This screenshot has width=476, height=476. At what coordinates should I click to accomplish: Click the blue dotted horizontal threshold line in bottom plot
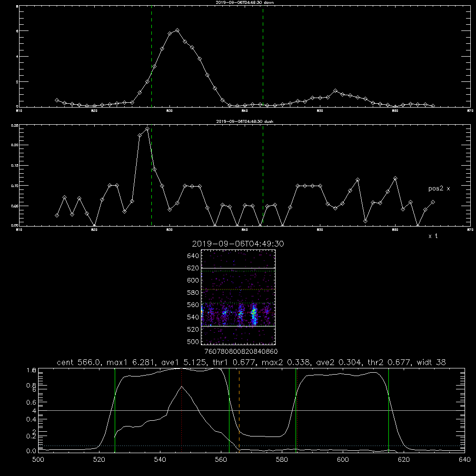(251, 446)
